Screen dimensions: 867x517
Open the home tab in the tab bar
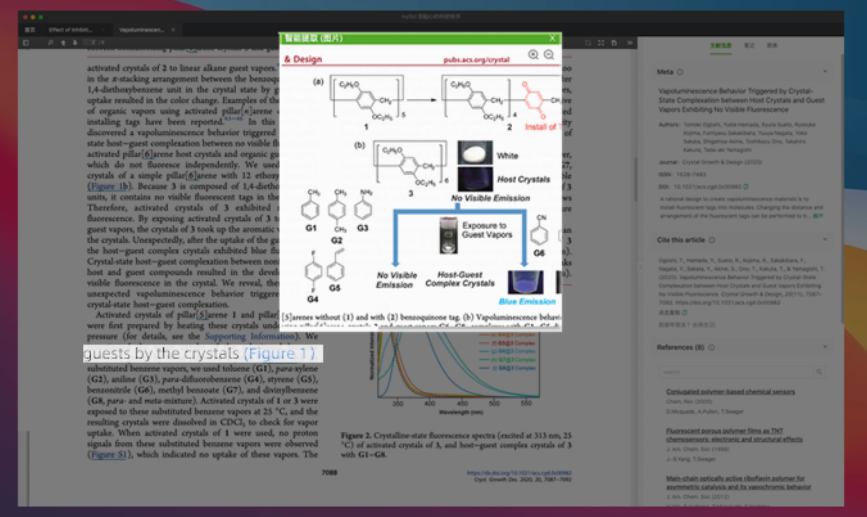[30, 30]
